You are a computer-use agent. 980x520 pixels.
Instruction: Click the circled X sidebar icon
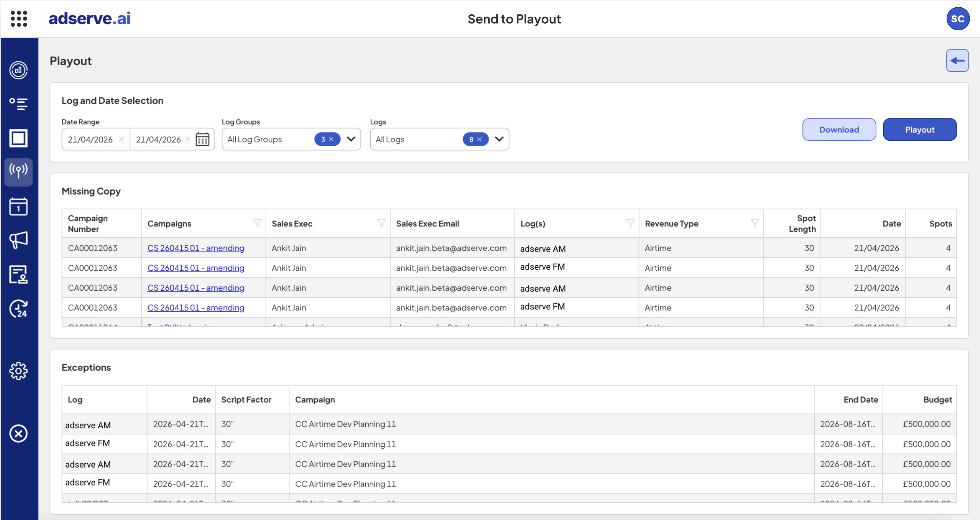(x=18, y=433)
